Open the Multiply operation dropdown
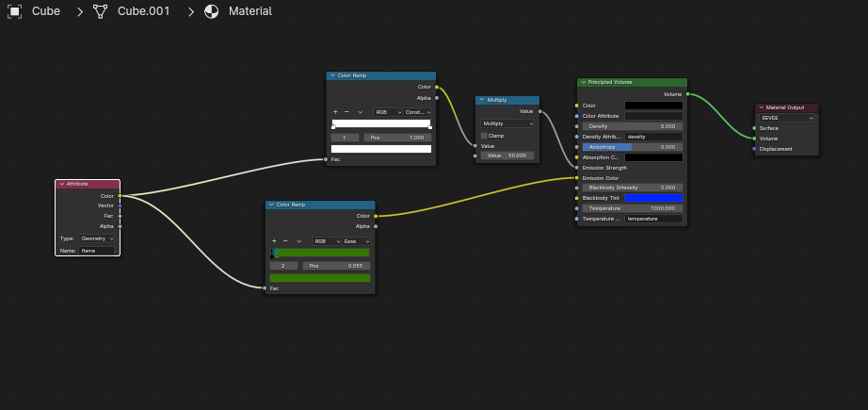868x410 pixels. (507, 123)
